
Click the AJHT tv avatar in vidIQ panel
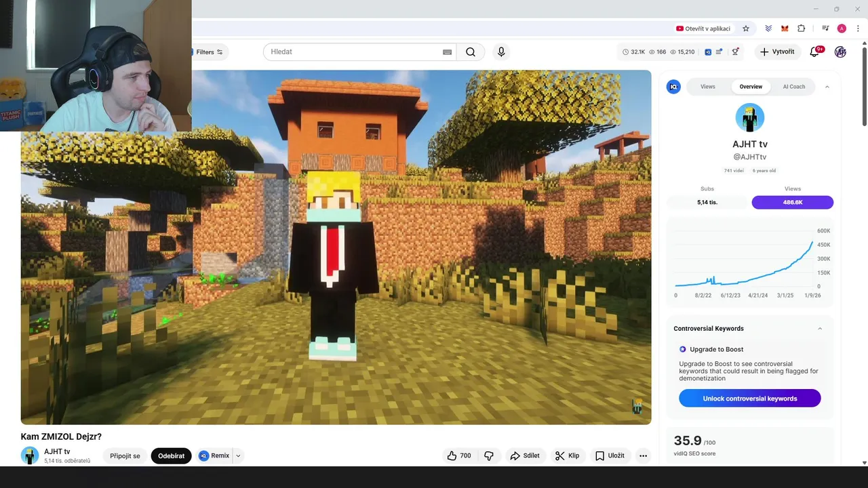click(750, 118)
